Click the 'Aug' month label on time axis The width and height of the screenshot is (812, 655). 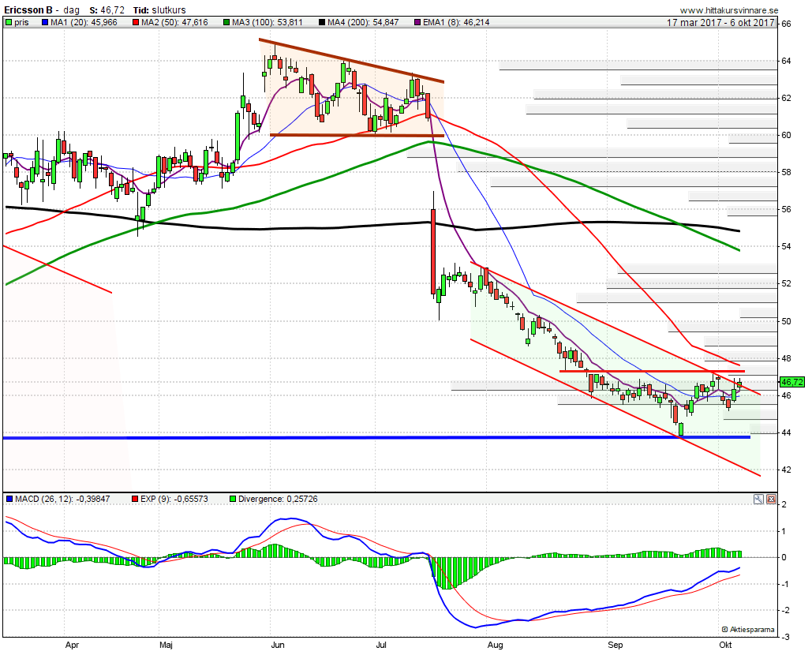click(496, 646)
